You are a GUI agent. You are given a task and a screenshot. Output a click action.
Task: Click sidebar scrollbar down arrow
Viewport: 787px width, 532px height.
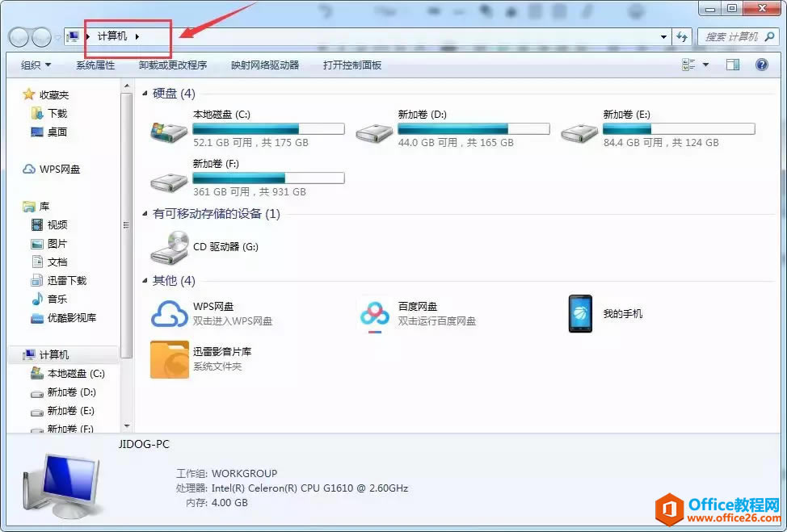pyautogui.click(x=127, y=427)
